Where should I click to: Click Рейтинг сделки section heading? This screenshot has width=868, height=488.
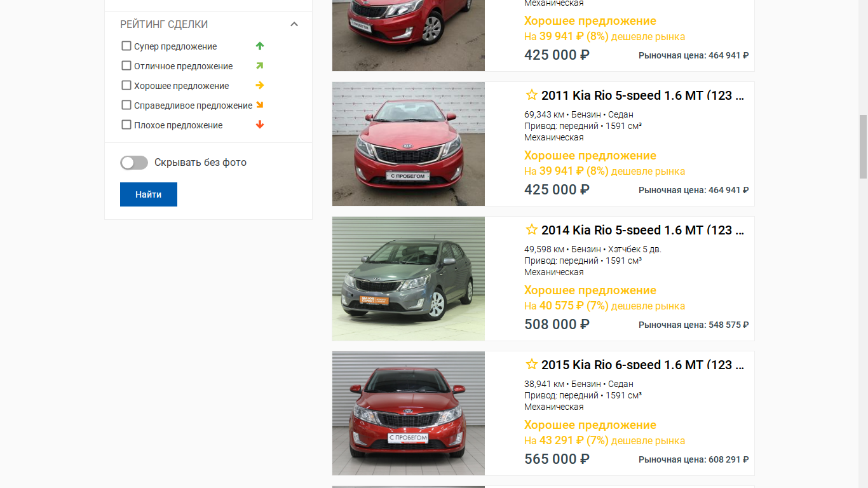tap(164, 24)
